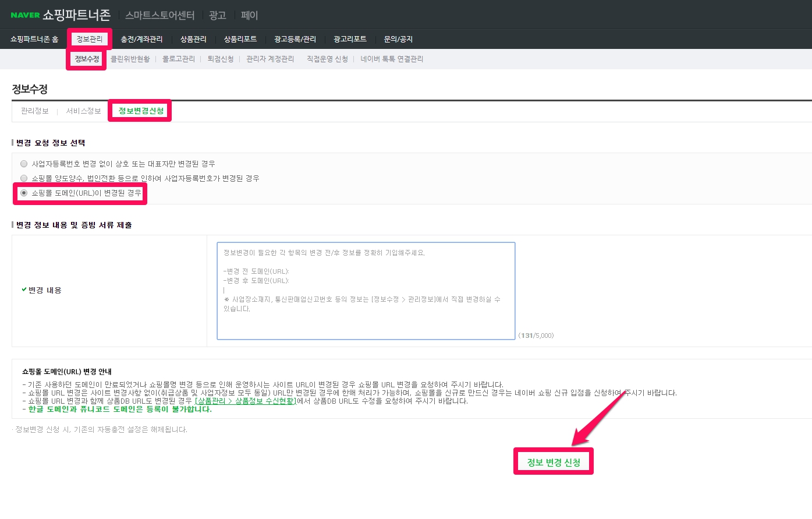Screen dimensions: 812x519
Task: Click the NAVER 쇼핑파트너존 logo
Action: click(61, 15)
